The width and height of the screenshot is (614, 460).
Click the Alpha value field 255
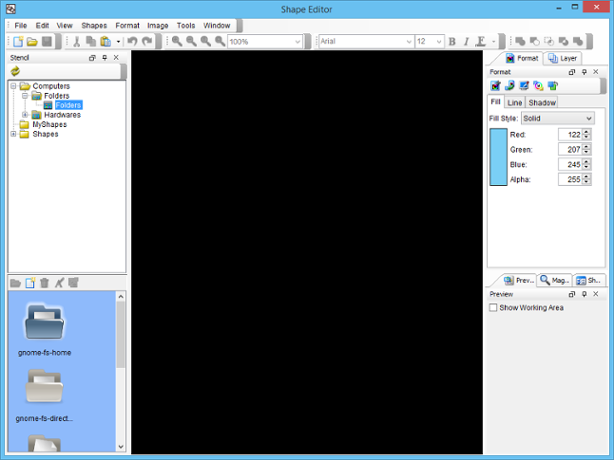(570, 179)
